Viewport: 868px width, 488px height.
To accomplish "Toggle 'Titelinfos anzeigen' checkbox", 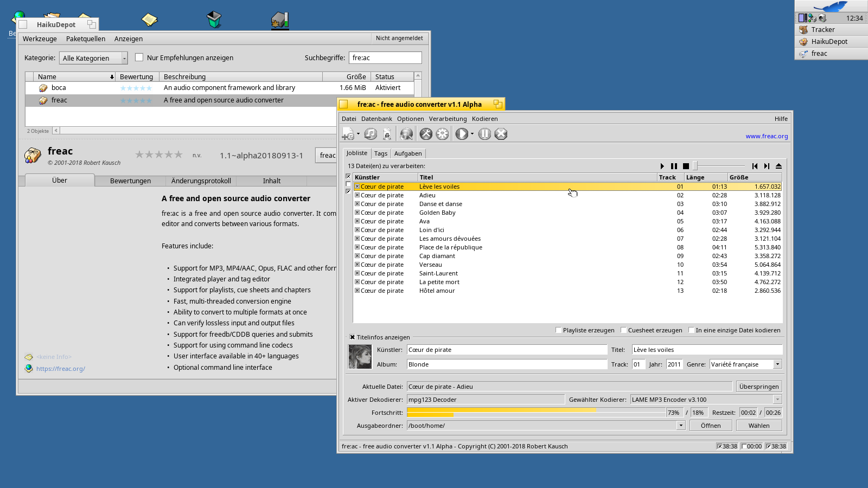I will point(352,337).
